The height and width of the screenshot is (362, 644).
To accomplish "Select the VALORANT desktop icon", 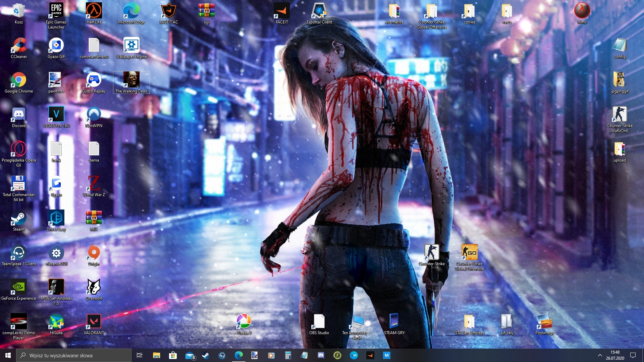I will click(x=94, y=324).
